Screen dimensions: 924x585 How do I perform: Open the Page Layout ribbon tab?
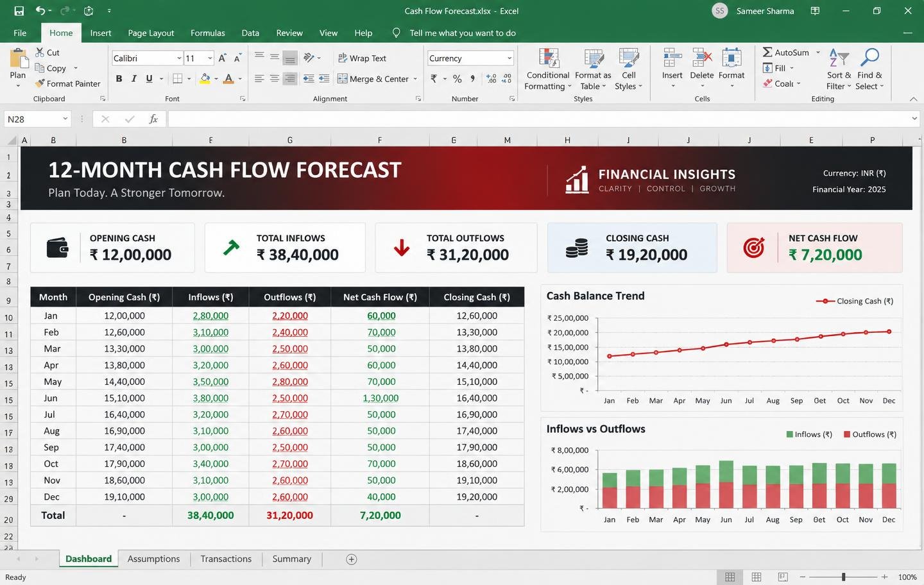(151, 33)
